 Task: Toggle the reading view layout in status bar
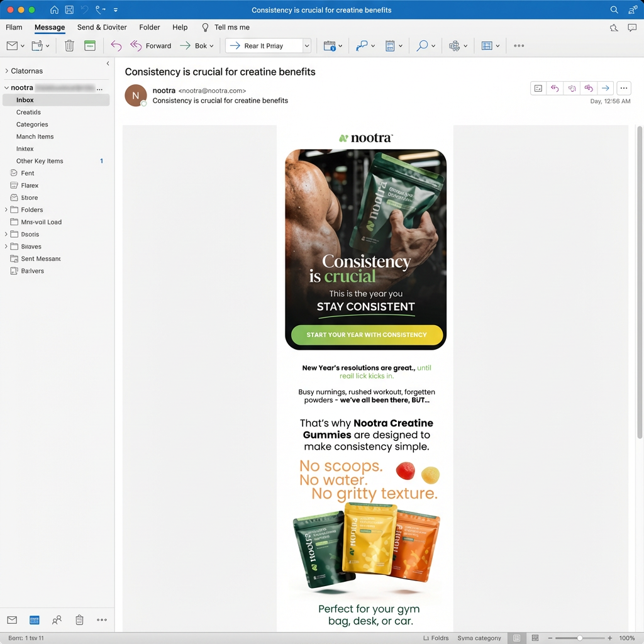pos(535,638)
